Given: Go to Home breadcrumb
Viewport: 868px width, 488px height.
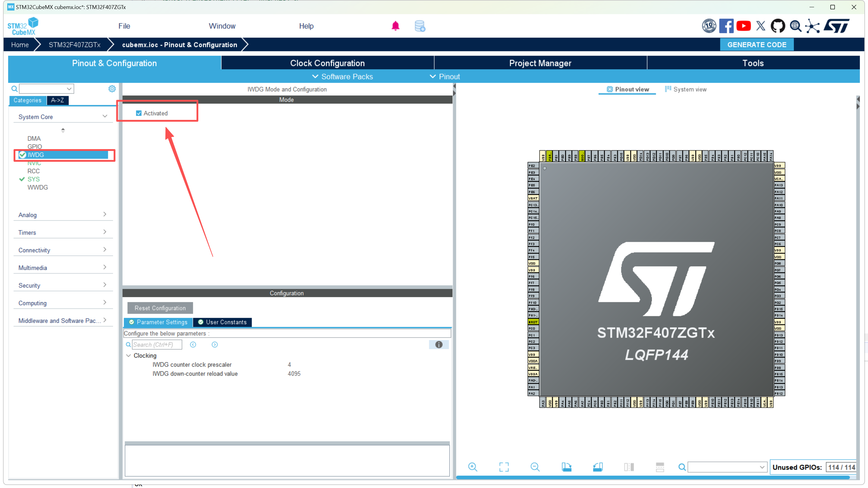Looking at the screenshot, I should [x=20, y=45].
